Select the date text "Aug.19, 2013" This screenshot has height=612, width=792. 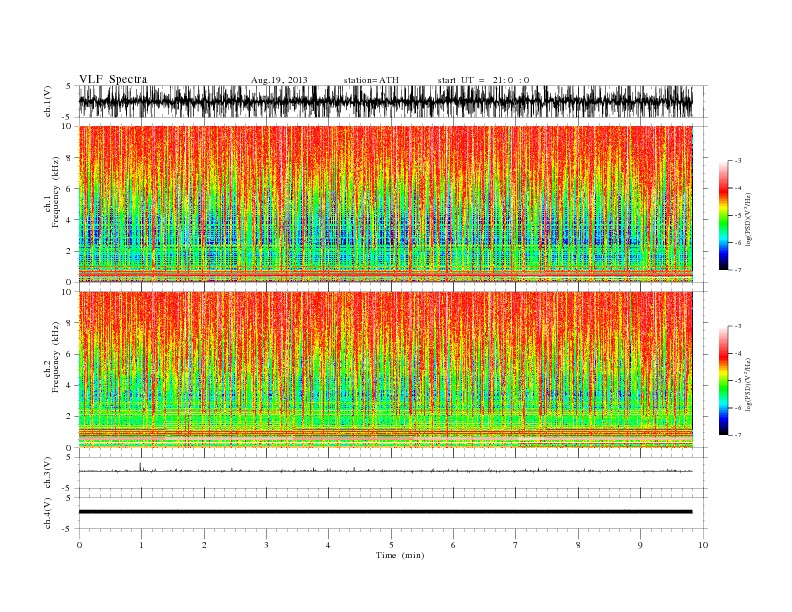coord(279,80)
